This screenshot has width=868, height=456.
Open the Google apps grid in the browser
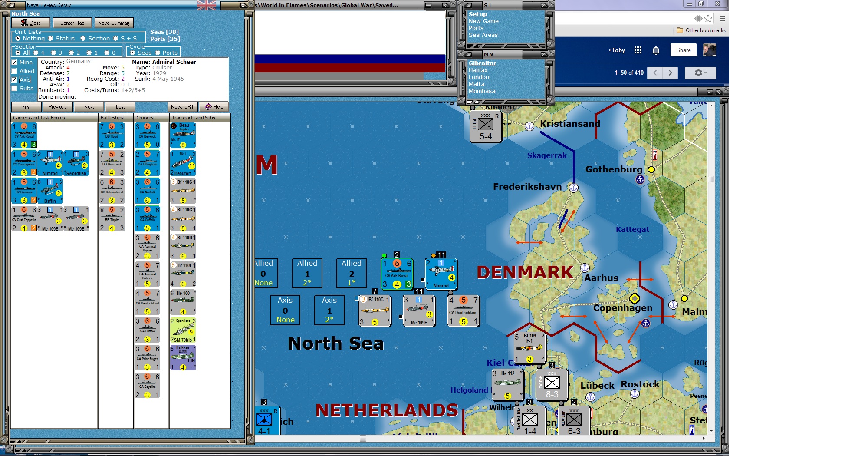(x=638, y=50)
